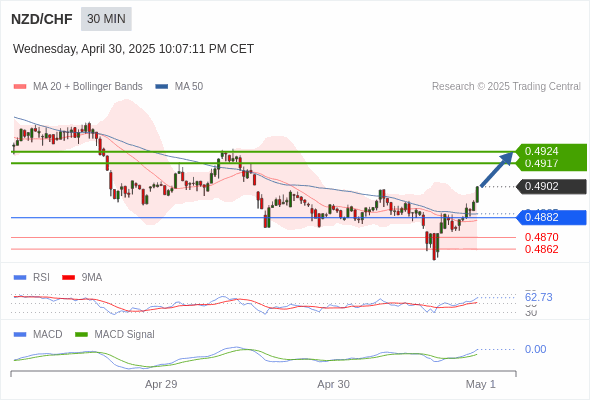Click the 30 MIN timeframe button
Screen dimensions: 590x400
point(106,19)
